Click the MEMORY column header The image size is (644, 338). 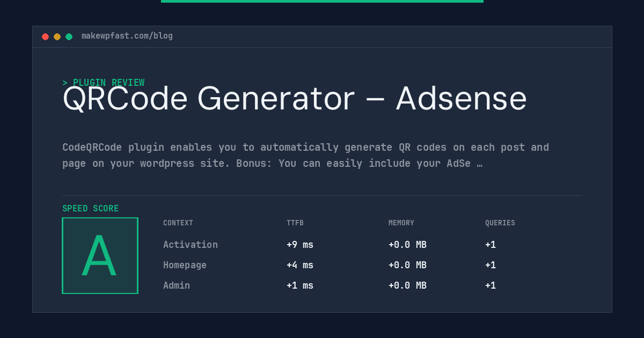[x=401, y=223]
